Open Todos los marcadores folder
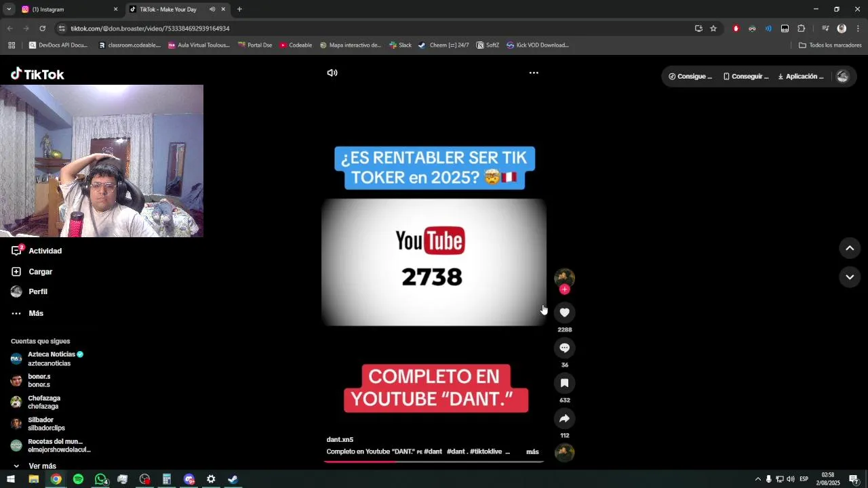Screen dimensions: 868x488 pyautogui.click(x=830, y=45)
